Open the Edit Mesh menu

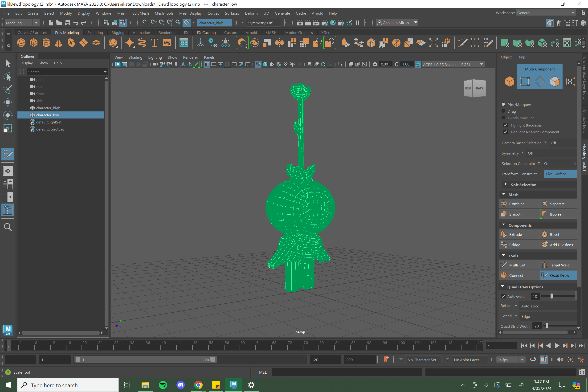coord(140,13)
